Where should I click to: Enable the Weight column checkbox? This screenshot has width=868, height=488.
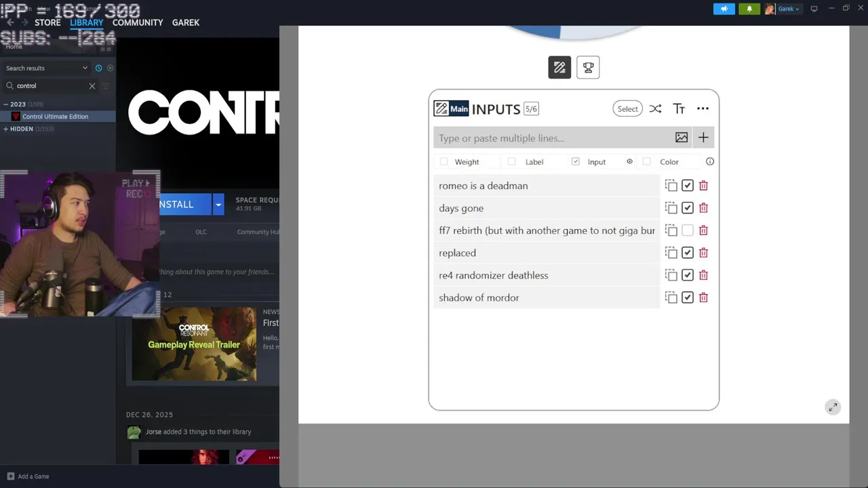point(443,161)
